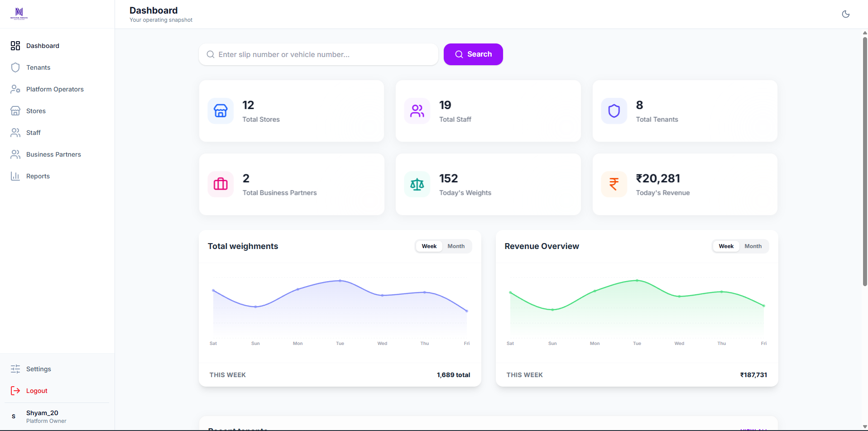Click the Tue data point on weighments chart
868x431 pixels.
tap(340, 281)
